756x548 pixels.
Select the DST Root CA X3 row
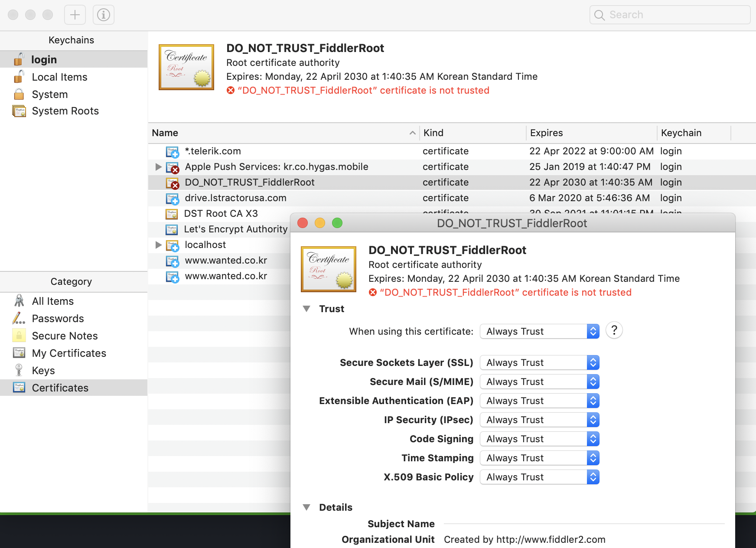point(219,214)
